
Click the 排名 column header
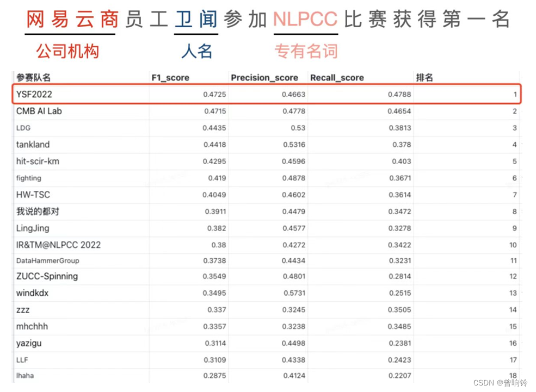click(424, 78)
